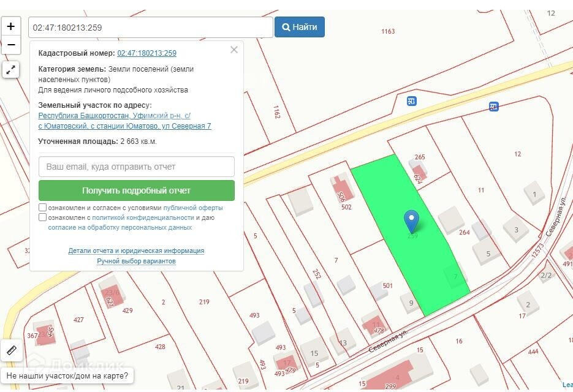The width and height of the screenshot is (573, 392).
Task: Click Не нашли участок/дом на карте button
Action: (x=67, y=375)
